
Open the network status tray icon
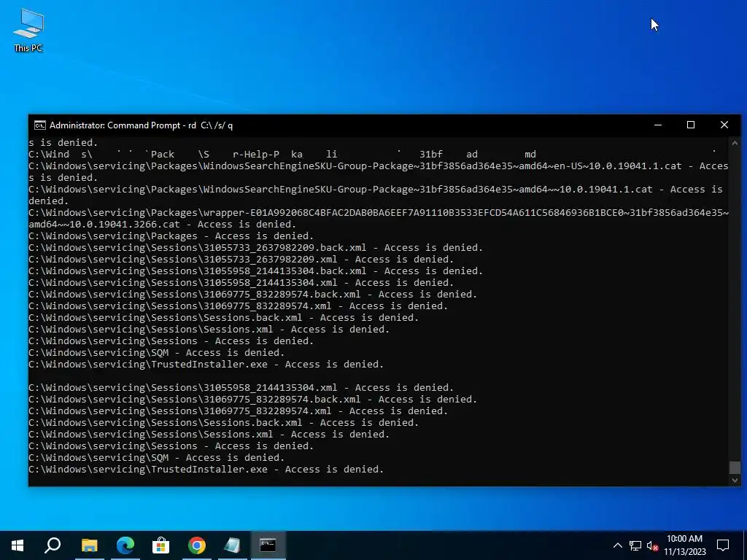point(635,545)
